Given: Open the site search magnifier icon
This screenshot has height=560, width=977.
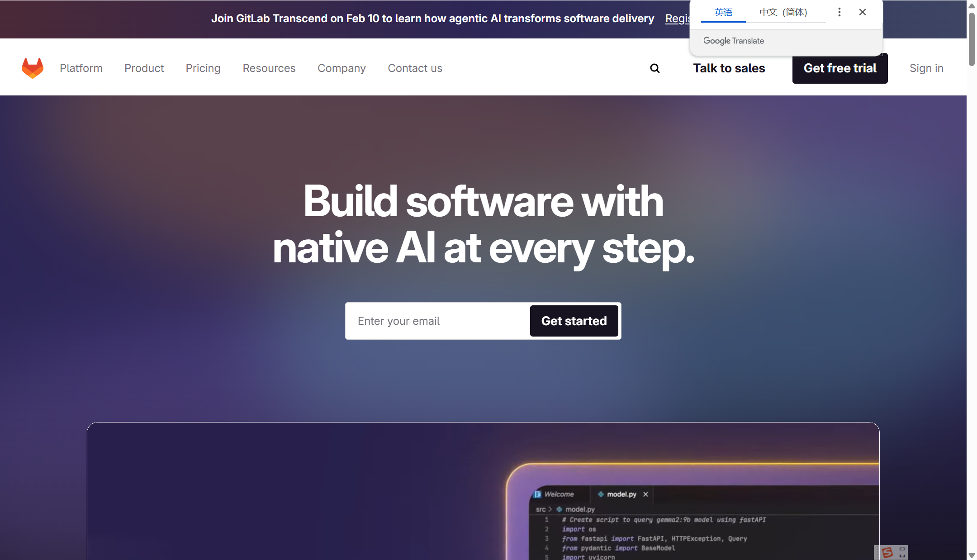Looking at the screenshot, I should pyautogui.click(x=654, y=68).
